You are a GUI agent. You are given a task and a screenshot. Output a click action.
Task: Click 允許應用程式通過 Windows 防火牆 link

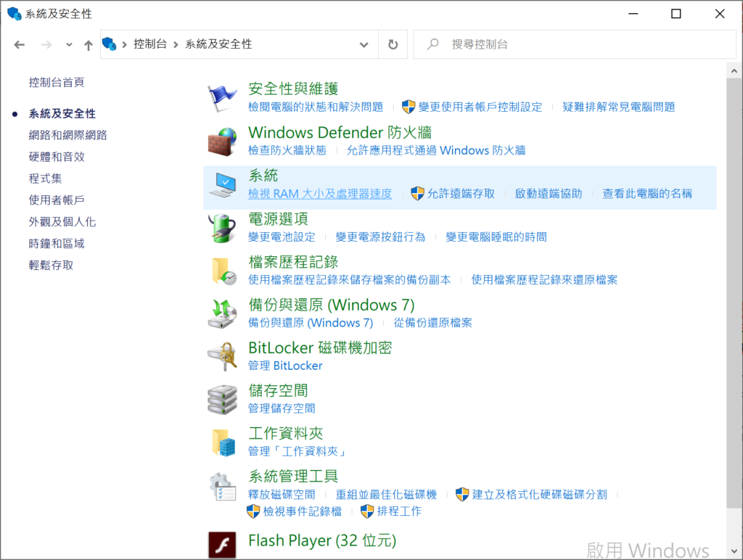436,150
